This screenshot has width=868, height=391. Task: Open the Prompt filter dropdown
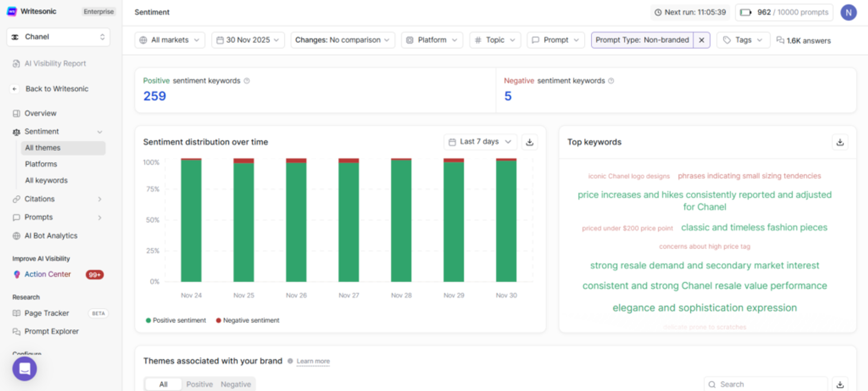click(x=556, y=40)
